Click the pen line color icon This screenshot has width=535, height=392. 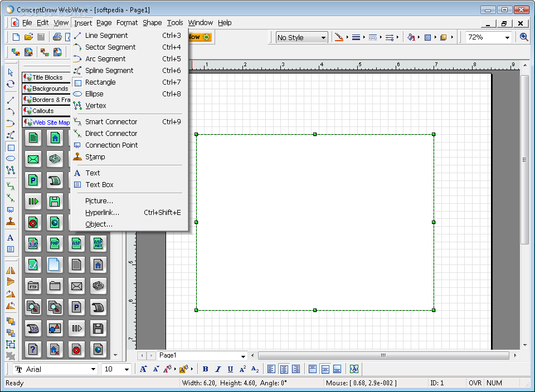(338, 37)
